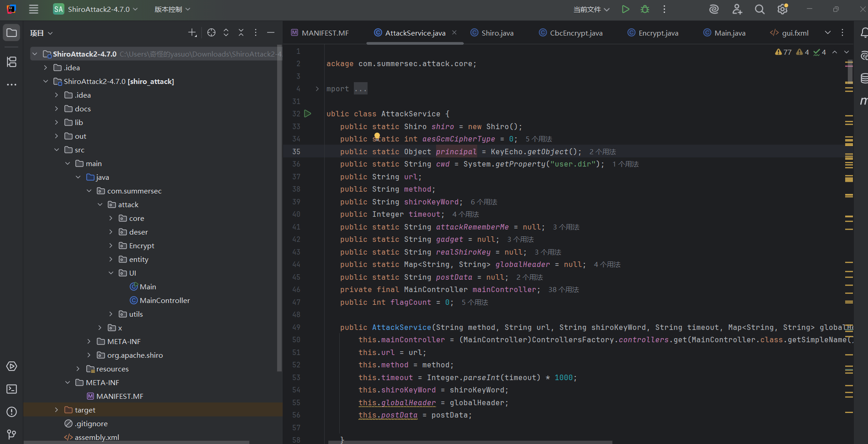
Task: Open the Terminal tool window
Action: (x=12, y=389)
